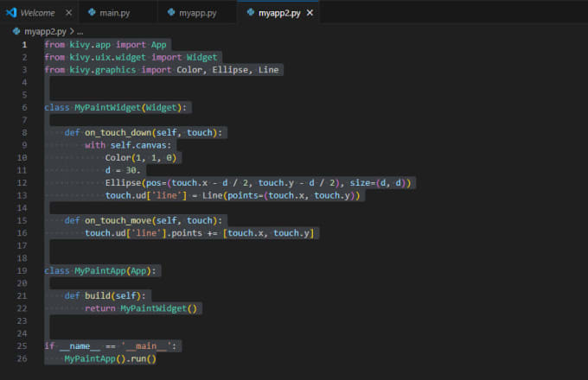Close the Welcome tab
This screenshot has width=588, height=380.
(x=68, y=13)
